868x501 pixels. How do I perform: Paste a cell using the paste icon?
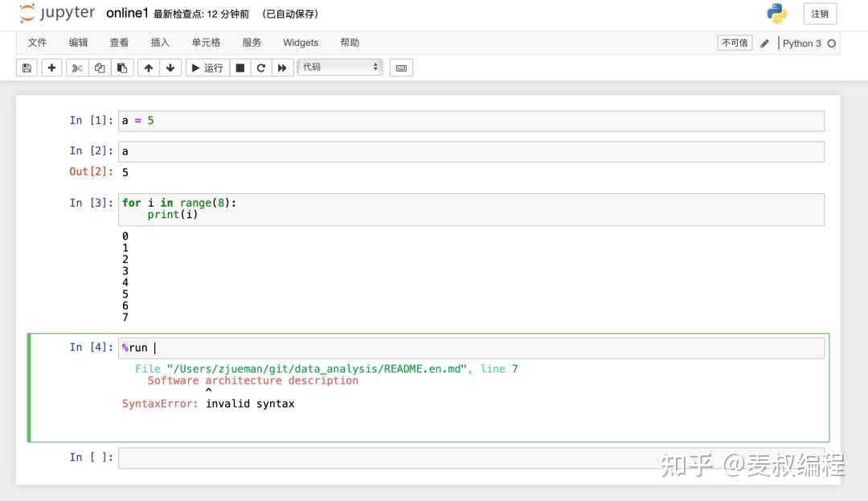(121, 68)
